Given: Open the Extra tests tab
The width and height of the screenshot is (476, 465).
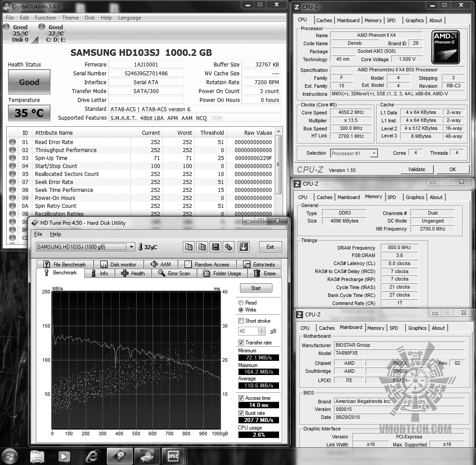Looking at the screenshot, I should tap(259, 265).
